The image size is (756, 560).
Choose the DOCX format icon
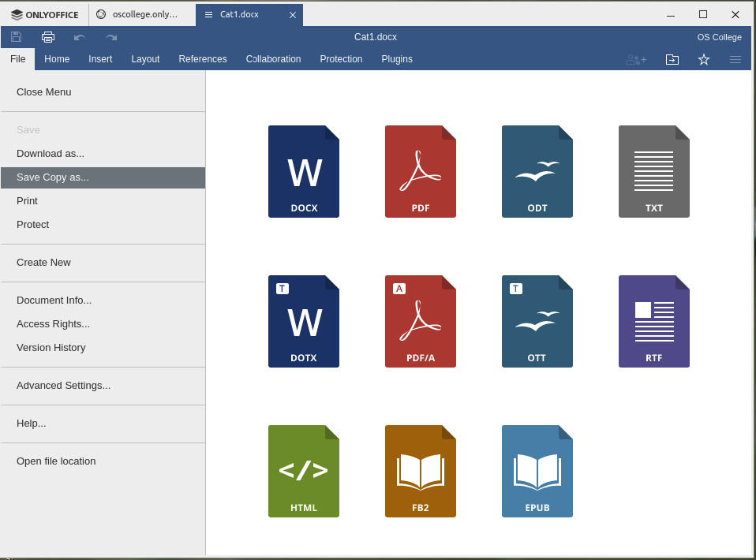tap(304, 171)
